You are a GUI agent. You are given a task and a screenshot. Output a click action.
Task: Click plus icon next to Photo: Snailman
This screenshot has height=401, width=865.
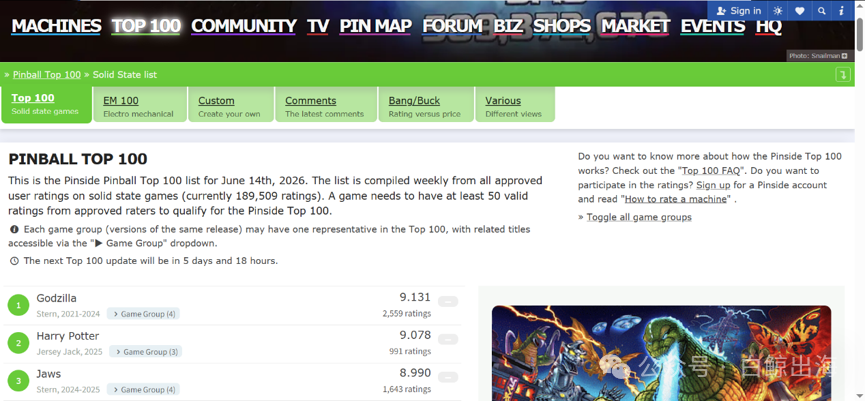click(x=845, y=56)
